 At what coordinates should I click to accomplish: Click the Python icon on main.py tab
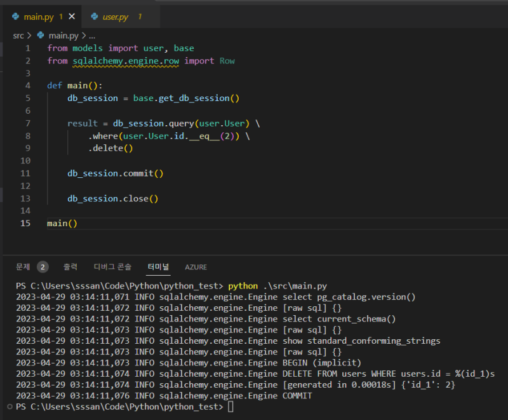15,16
